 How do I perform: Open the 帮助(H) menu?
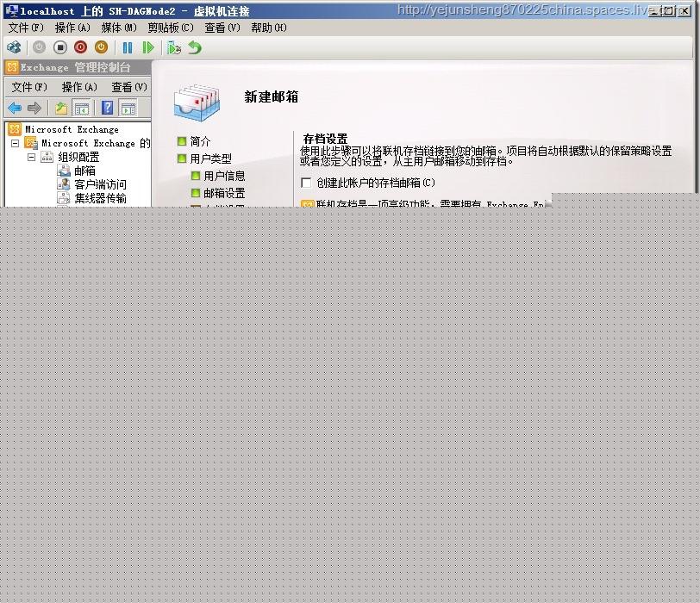click(x=269, y=28)
